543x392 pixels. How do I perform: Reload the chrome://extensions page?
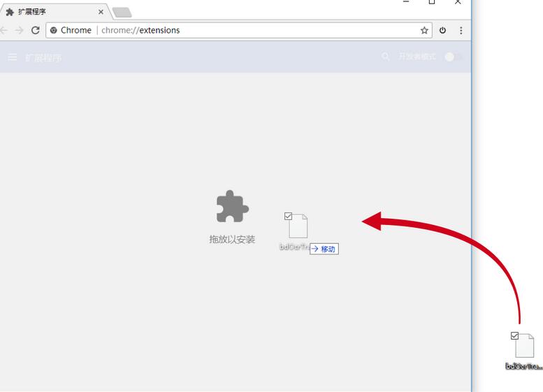pyautogui.click(x=35, y=30)
